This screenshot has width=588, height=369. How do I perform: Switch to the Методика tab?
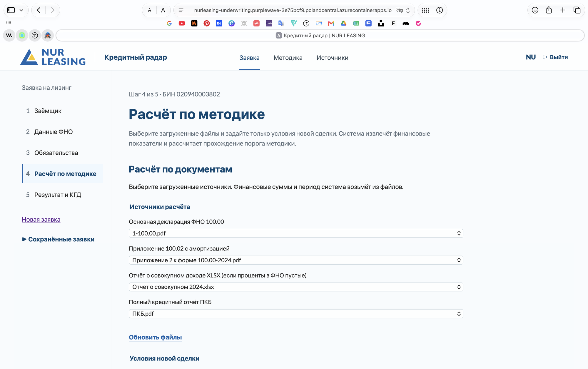click(288, 58)
